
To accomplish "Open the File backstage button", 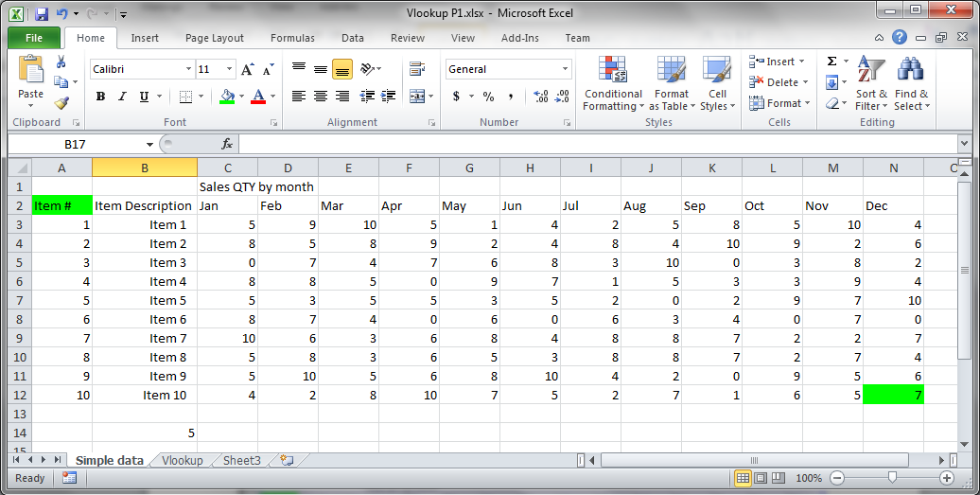I will (34, 38).
